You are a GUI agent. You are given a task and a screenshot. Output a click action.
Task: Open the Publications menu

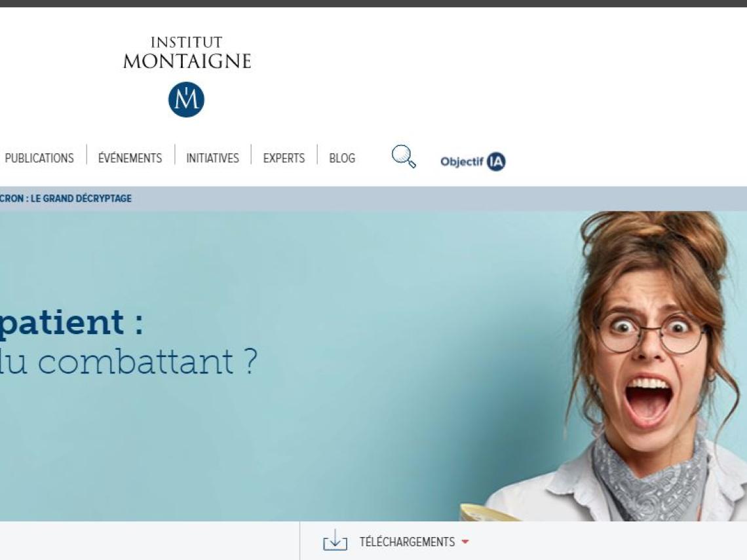(39, 158)
